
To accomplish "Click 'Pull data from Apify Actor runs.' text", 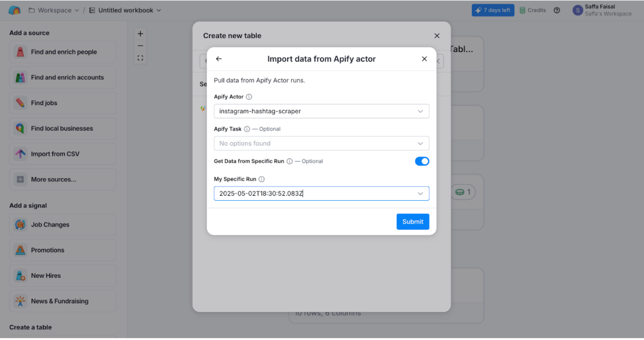I will 259,81.
